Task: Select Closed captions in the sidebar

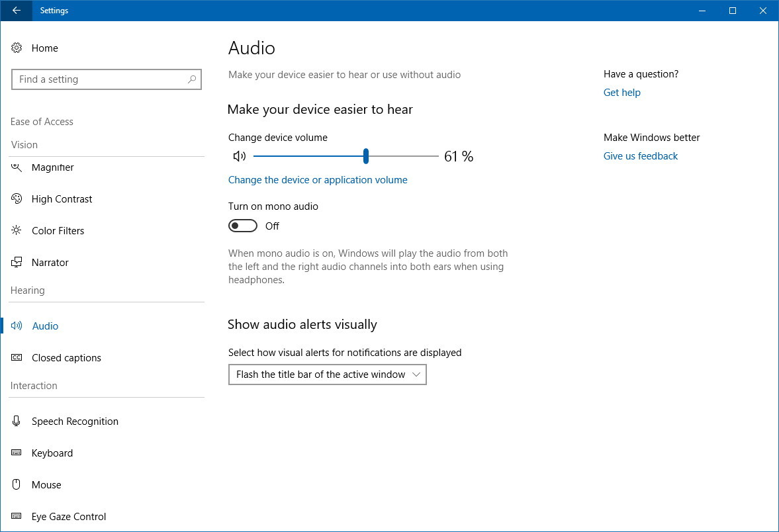Action: pos(66,358)
